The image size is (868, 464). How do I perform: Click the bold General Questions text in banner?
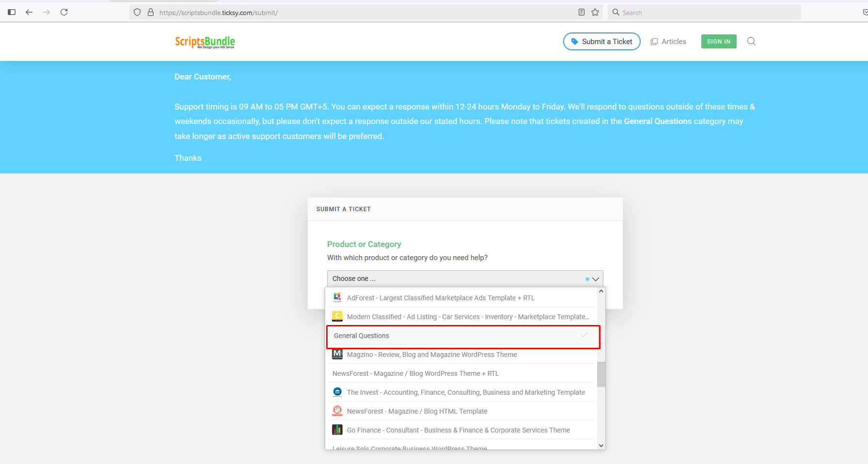[x=658, y=121]
